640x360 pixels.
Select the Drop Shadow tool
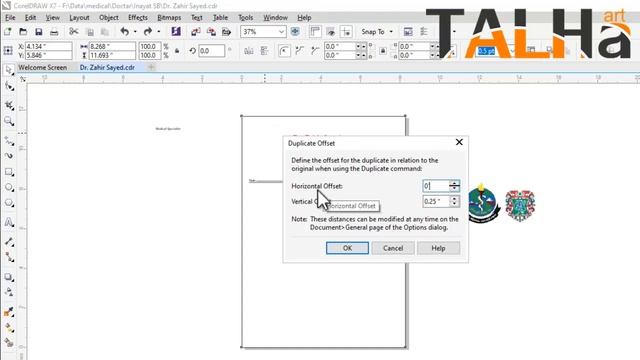[9, 277]
